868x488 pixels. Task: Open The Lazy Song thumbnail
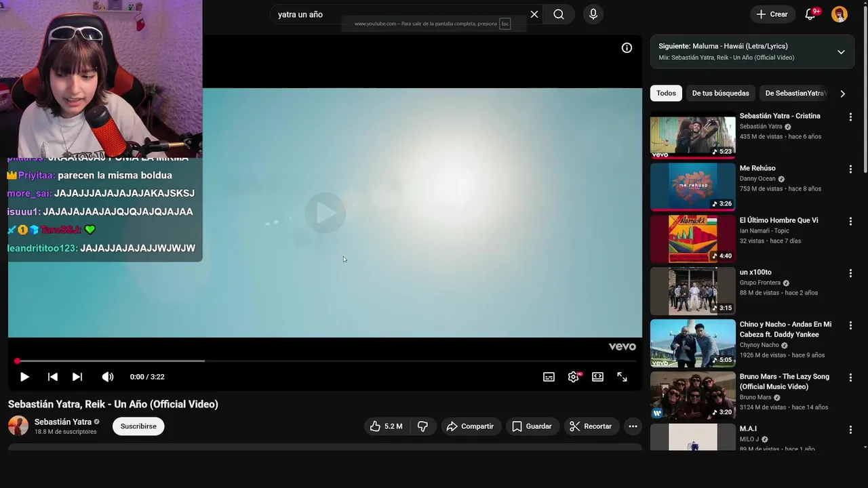(x=692, y=396)
